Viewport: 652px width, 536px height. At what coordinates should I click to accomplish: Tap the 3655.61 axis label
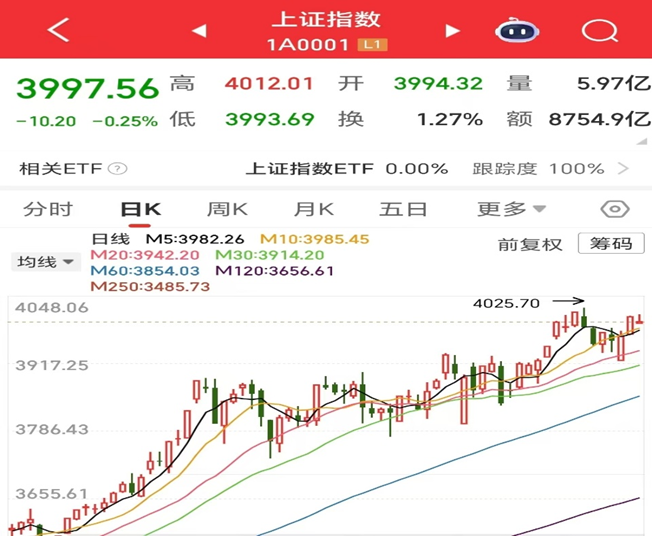[x=52, y=494]
